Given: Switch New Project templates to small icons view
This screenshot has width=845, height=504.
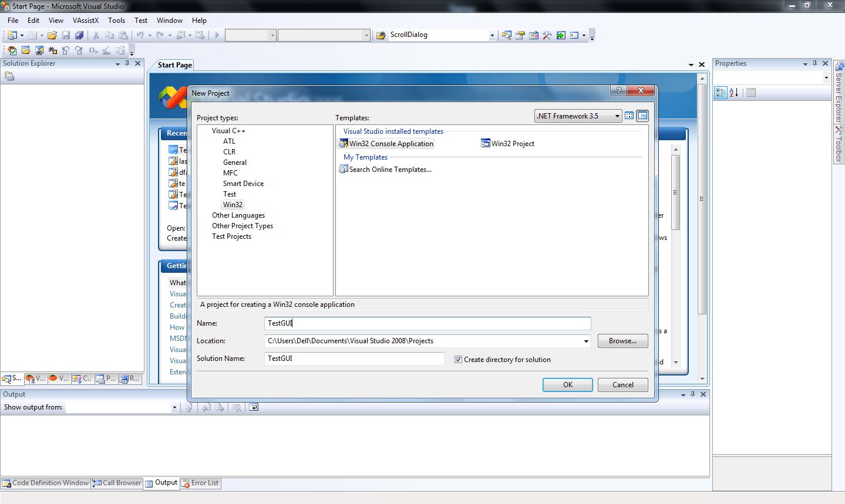Looking at the screenshot, I should [x=642, y=116].
